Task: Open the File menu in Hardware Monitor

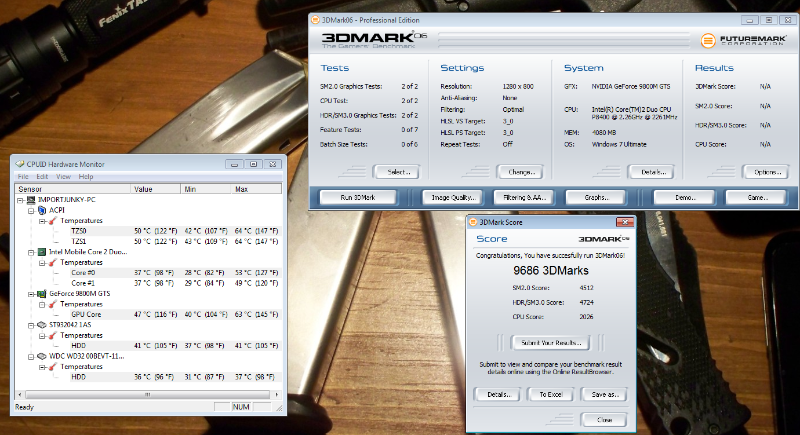Action: tap(23, 176)
